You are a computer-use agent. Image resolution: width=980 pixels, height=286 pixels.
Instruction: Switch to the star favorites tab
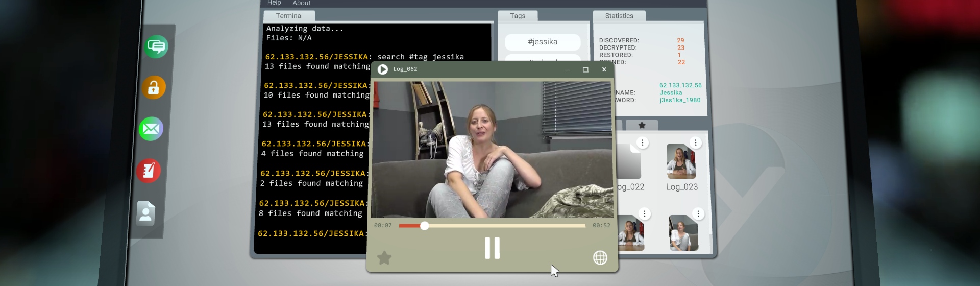coord(642,125)
